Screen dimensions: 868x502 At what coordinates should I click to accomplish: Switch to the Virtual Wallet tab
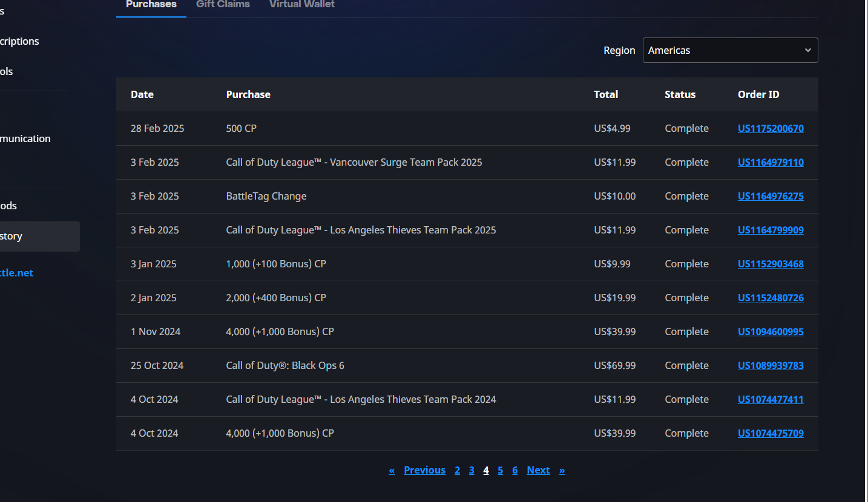pos(302,5)
